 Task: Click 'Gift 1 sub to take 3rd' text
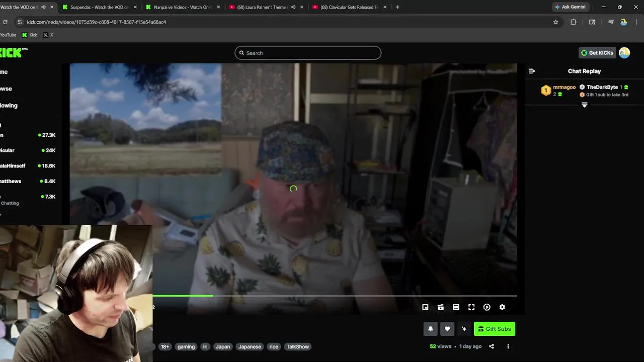click(607, 95)
